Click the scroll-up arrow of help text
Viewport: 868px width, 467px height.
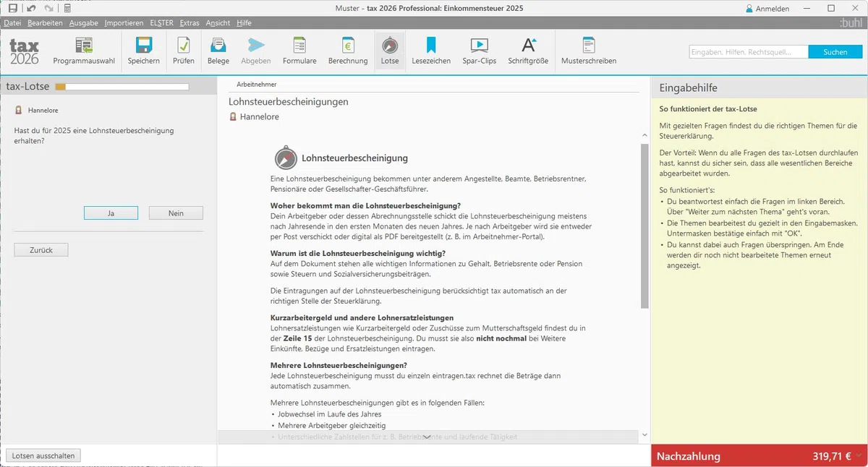pyautogui.click(x=644, y=136)
